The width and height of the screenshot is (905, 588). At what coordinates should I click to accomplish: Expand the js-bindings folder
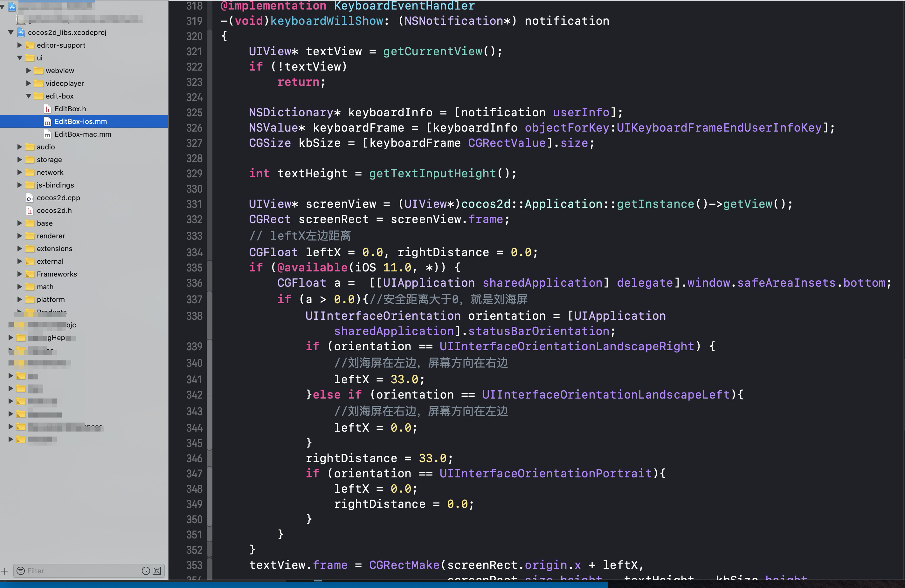click(20, 185)
